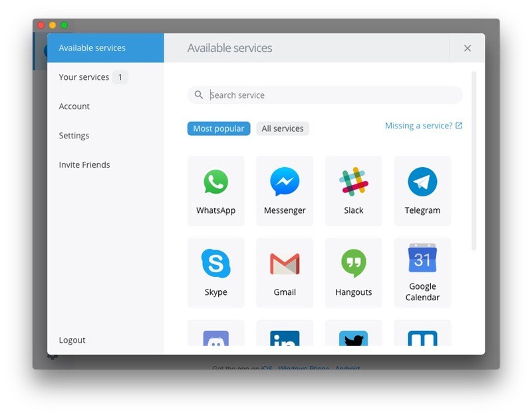Viewport: 532px width, 416px height.
Task: Close the window with the red button
Action: (41, 25)
